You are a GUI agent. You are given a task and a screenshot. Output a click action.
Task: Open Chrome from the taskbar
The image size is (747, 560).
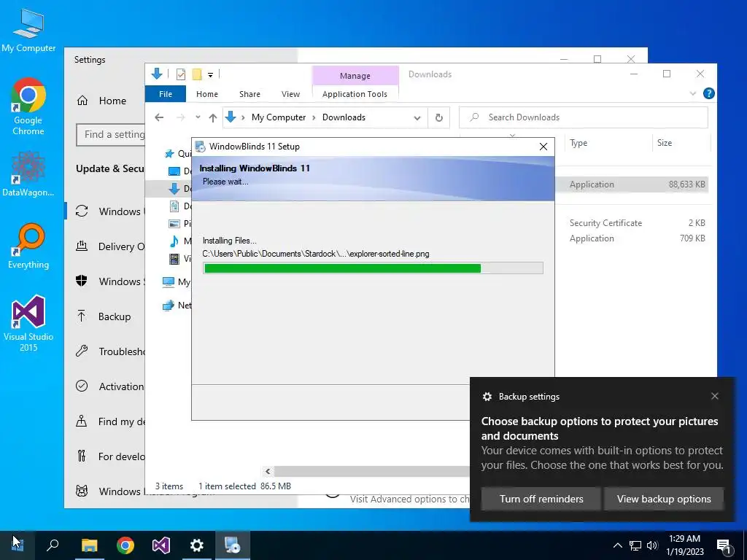click(x=125, y=545)
